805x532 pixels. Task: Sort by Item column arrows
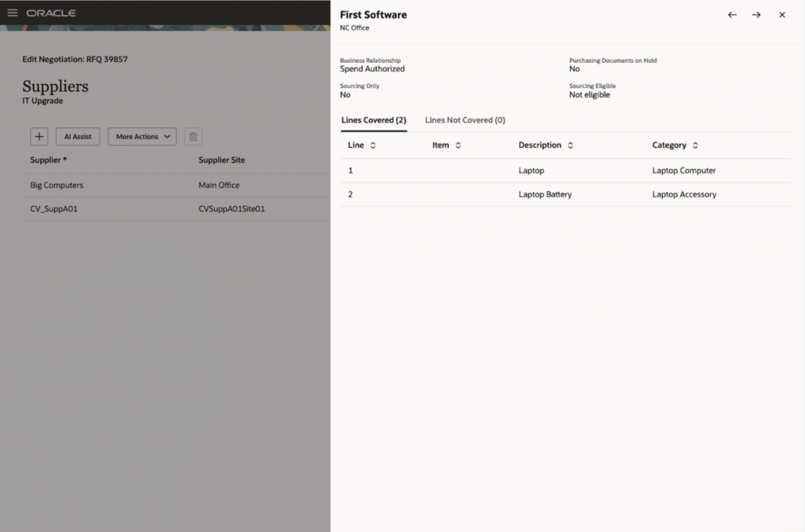click(458, 145)
